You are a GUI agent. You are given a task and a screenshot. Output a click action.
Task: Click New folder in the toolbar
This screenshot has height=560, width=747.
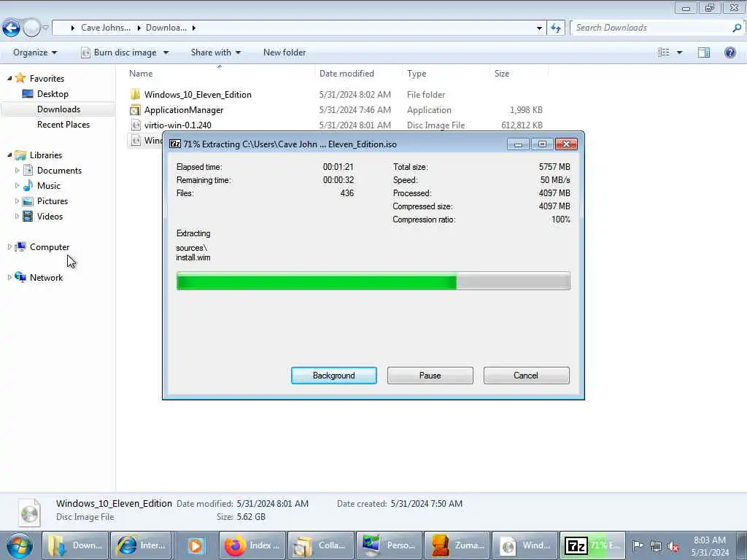(285, 52)
